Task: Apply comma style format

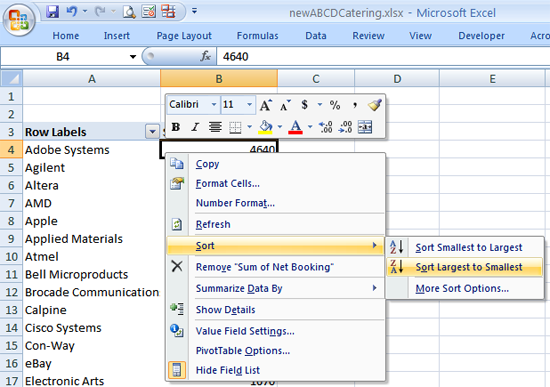Action: tap(355, 105)
